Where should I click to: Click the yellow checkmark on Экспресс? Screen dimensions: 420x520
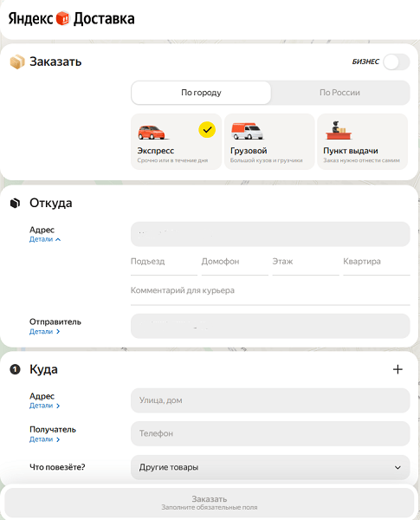(x=207, y=130)
